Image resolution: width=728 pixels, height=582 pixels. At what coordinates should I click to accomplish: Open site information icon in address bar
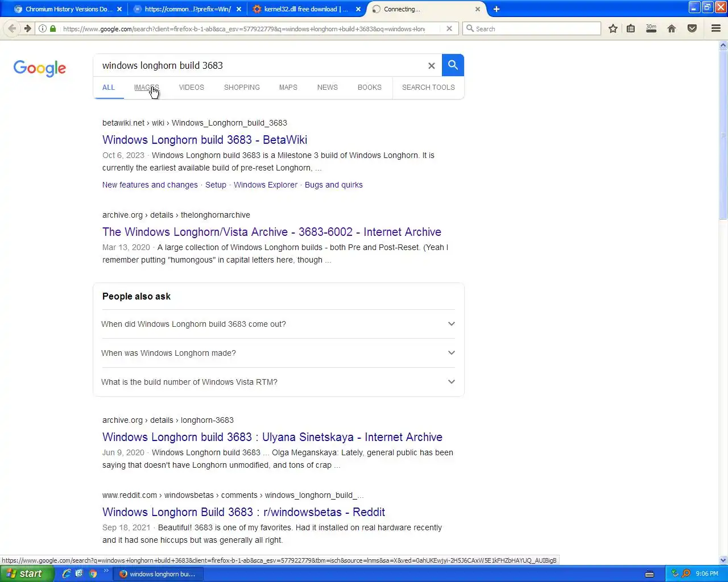(43, 28)
